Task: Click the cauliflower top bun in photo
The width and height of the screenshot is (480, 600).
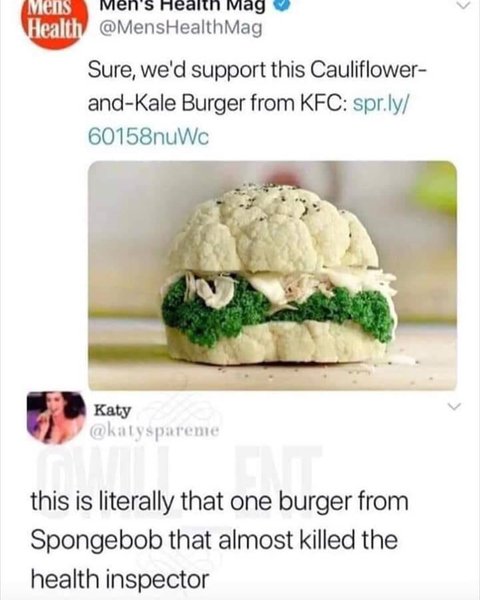Action: pyautogui.click(x=274, y=229)
